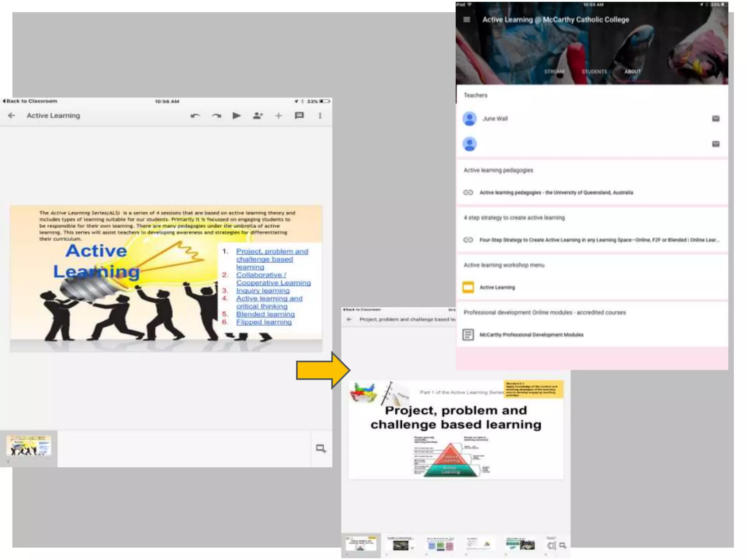
Task: Open the Classroom hamburger menu
Action: pyautogui.click(x=467, y=20)
